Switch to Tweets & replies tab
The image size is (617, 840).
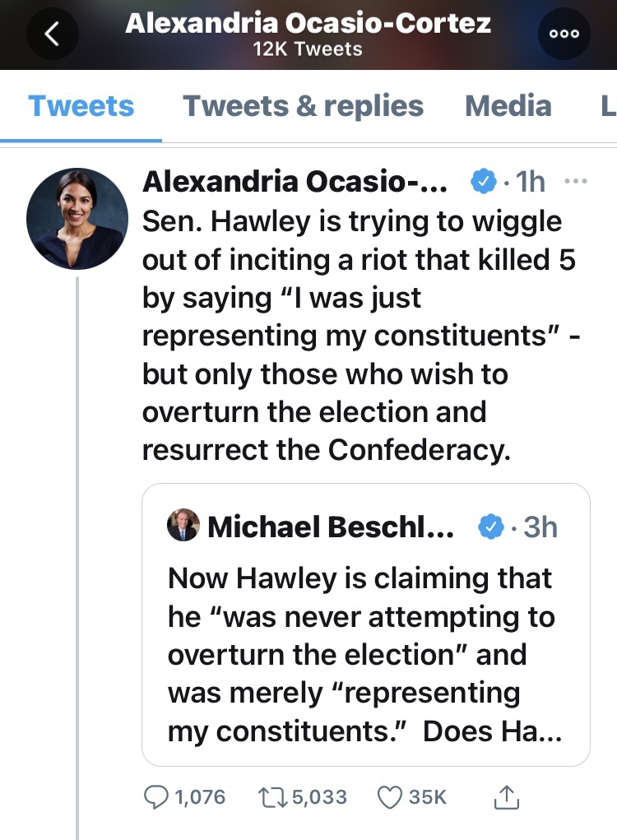[303, 106]
